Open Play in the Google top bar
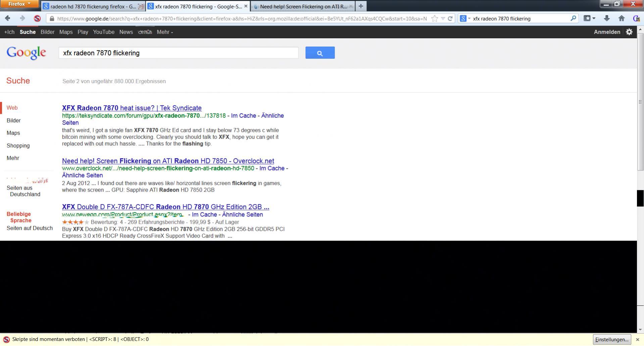The image size is (644, 346). (83, 32)
